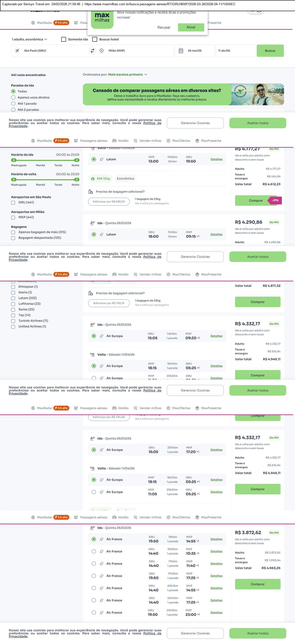The image size is (295, 644).
Task: Click Ativar in the notification popup
Action: coord(191,27)
